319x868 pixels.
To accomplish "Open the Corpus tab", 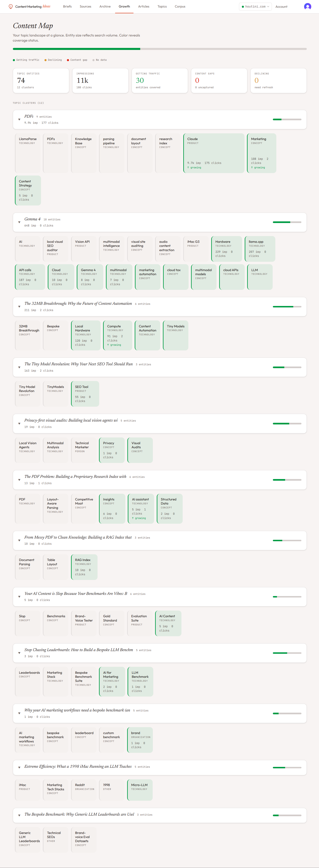I will [180, 6].
